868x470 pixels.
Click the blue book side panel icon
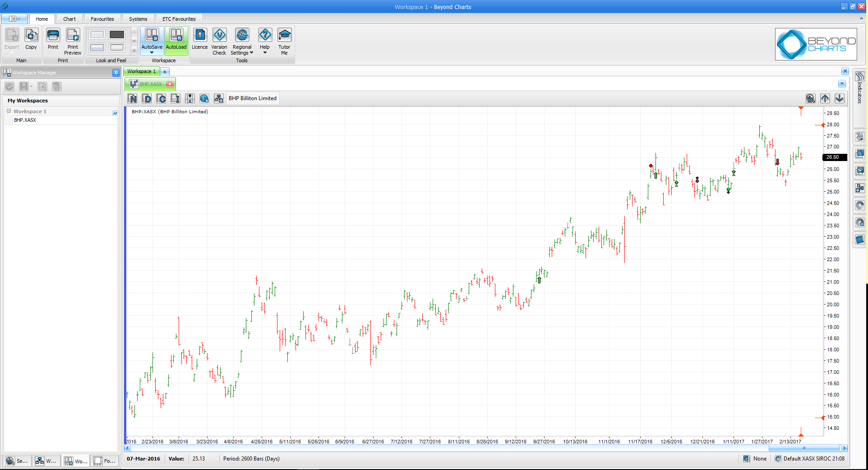point(860,240)
